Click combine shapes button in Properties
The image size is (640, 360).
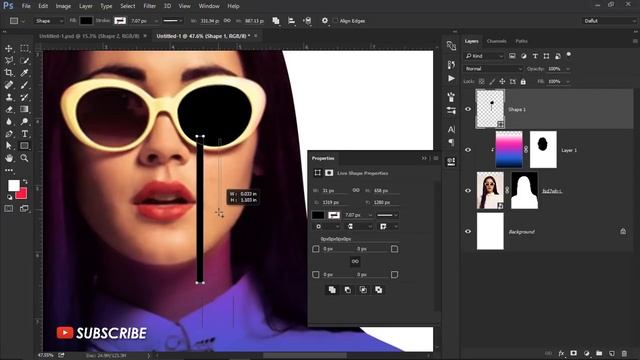[332, 290]
